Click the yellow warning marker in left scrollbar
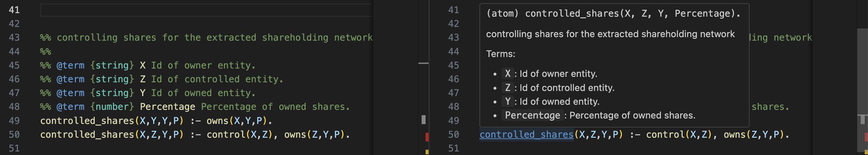Image resolution: width=868 pixels, height=155 pixels. (427, 152)
